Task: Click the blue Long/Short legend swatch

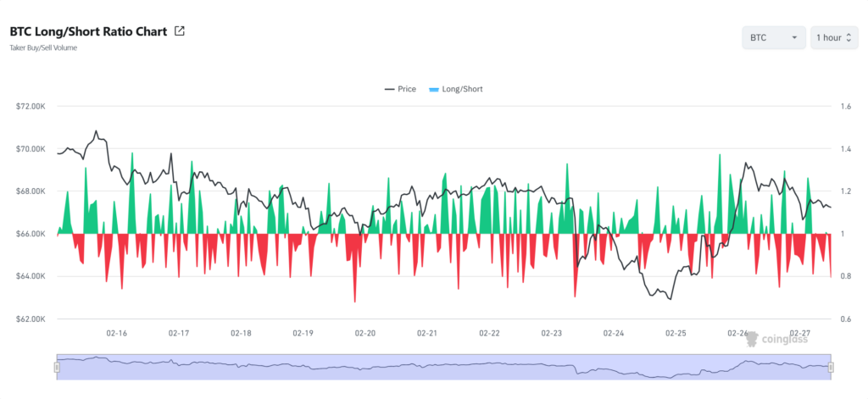Action: (434, 89)
